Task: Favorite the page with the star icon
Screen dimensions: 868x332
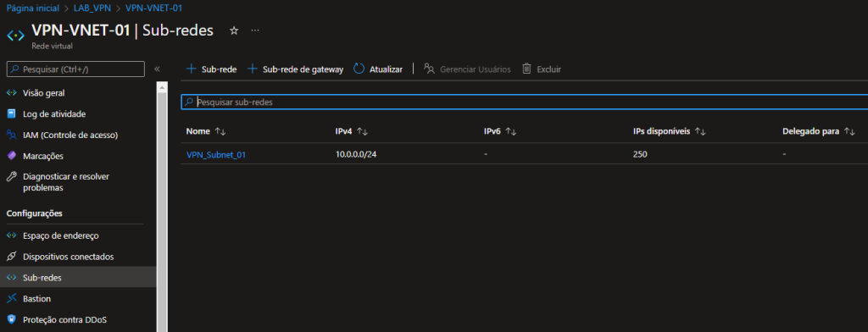Action: [234, 31]
